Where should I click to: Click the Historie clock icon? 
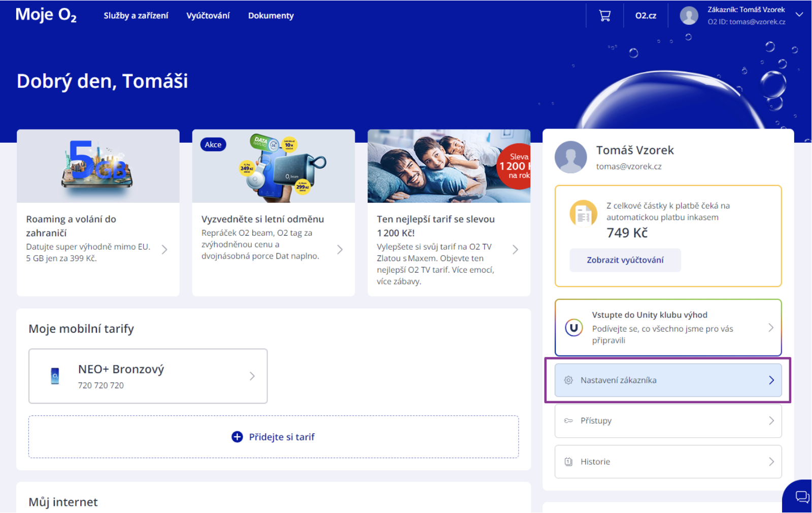[x=568, y=462]
